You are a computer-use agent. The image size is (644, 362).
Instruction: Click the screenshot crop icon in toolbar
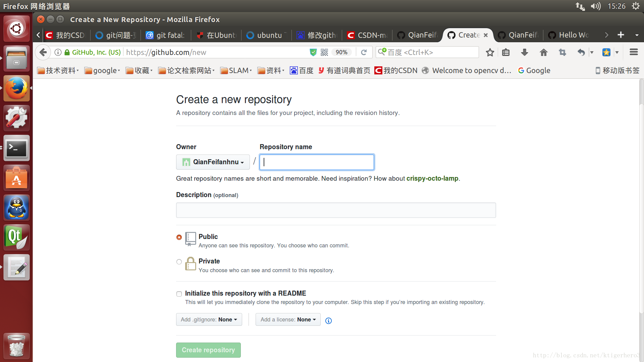(562, 52)
